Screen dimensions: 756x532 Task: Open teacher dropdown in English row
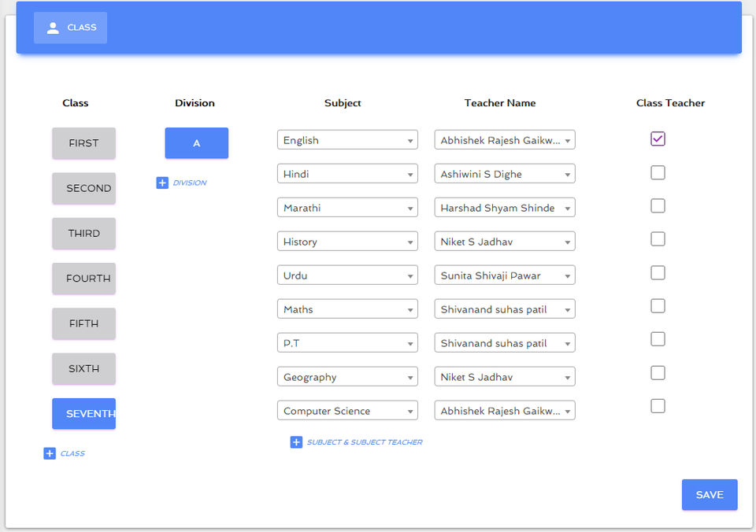tap(504, 140)
